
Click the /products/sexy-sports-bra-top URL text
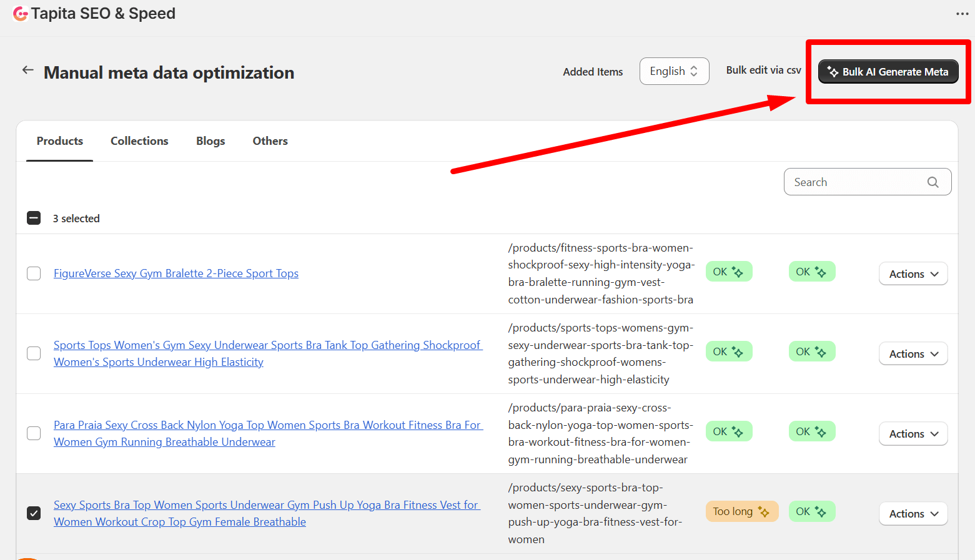[595, 513]
